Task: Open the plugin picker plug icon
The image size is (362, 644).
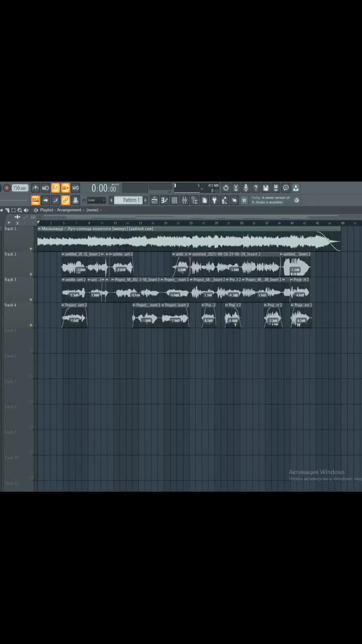Action: 215,201
